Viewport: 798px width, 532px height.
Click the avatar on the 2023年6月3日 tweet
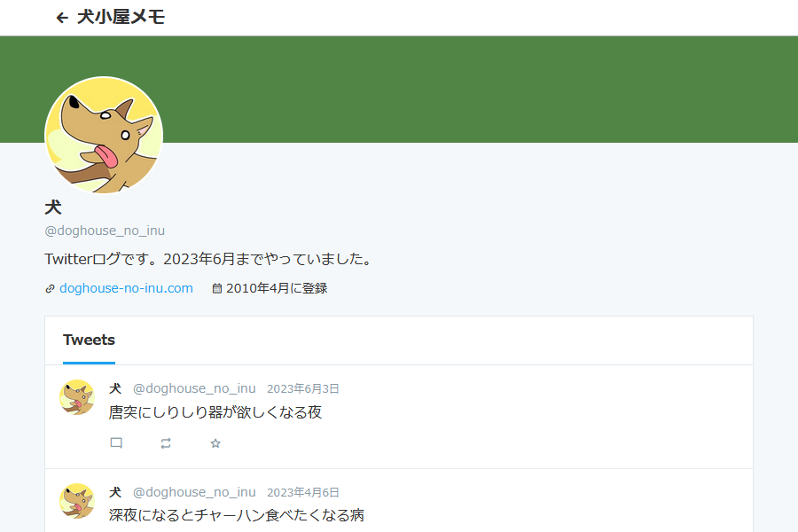click(77, 397)
